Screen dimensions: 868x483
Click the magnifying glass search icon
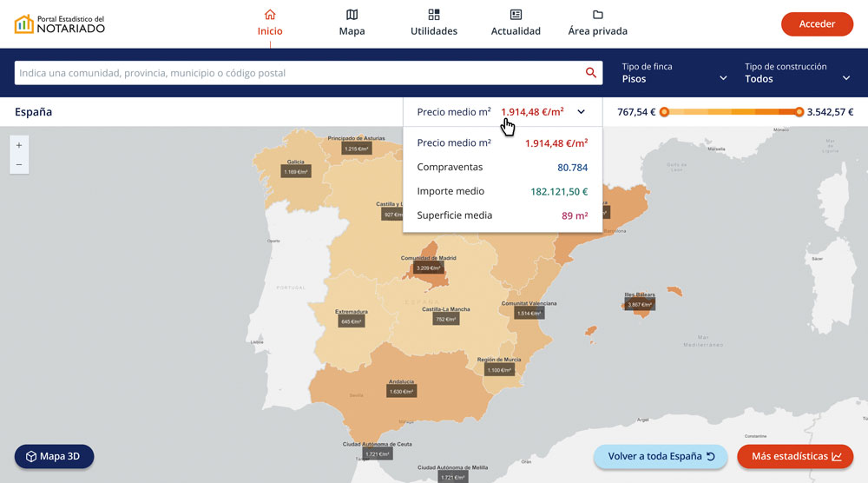591,73
